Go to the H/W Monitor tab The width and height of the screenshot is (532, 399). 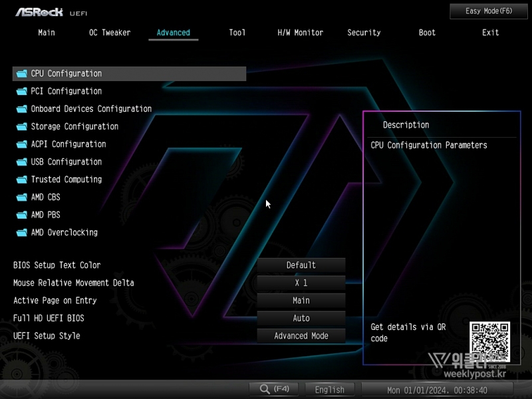pos(301,33)
